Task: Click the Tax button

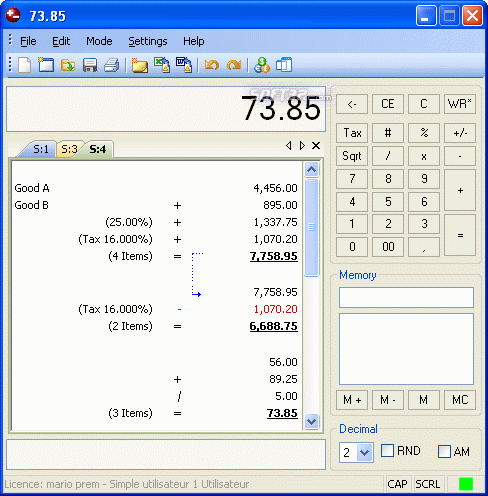Action: [x=352, y=133]
